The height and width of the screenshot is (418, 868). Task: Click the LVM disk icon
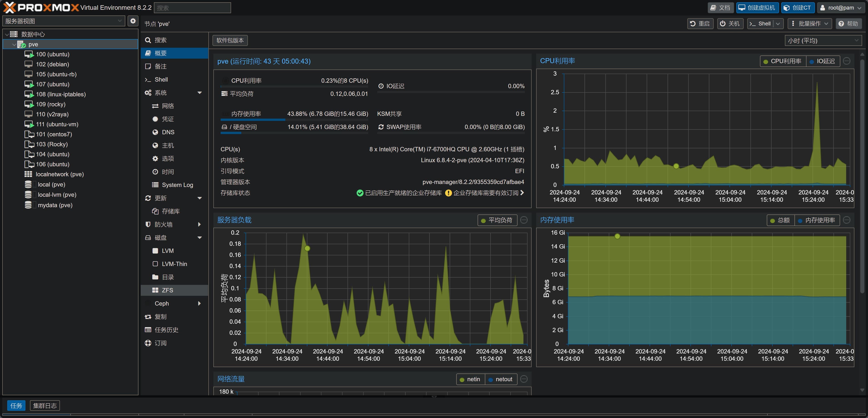pyautogui.click(x=155, y=251)
